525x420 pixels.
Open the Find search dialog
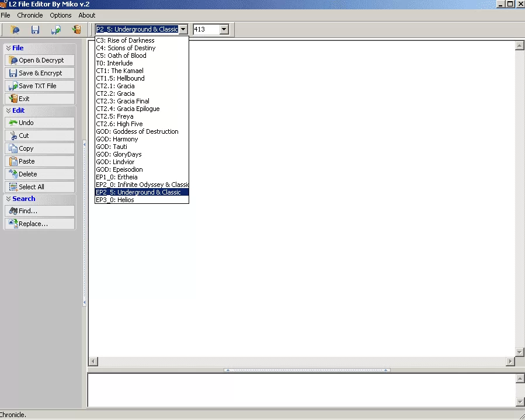tap(40, 211)
